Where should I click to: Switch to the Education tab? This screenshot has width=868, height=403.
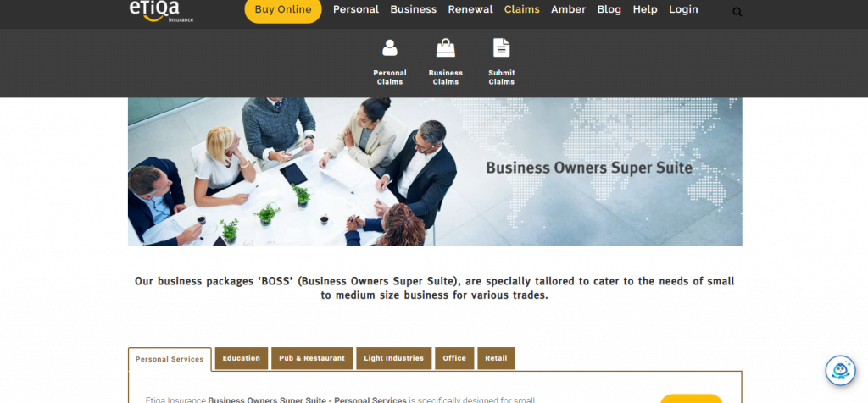242,358
